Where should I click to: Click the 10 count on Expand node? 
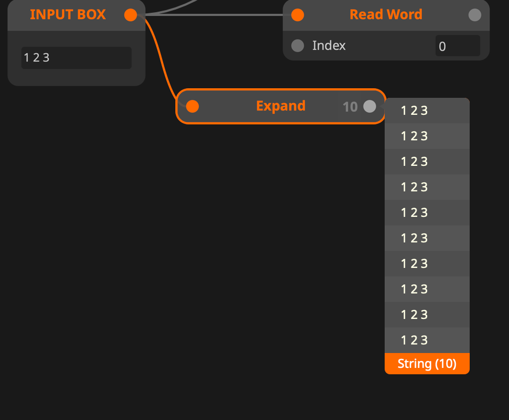tap(350, 107)
